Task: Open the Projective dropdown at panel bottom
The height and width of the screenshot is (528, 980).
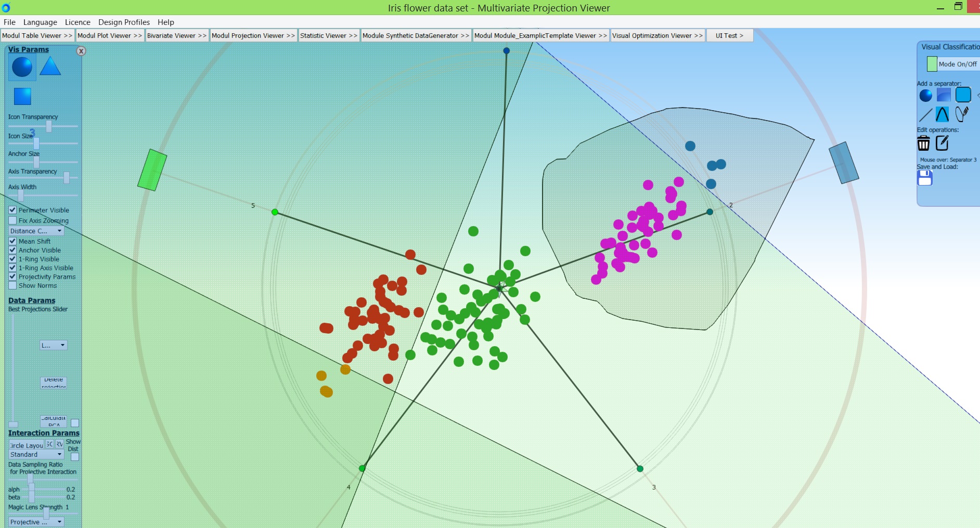Action: (x=36, y=522)
